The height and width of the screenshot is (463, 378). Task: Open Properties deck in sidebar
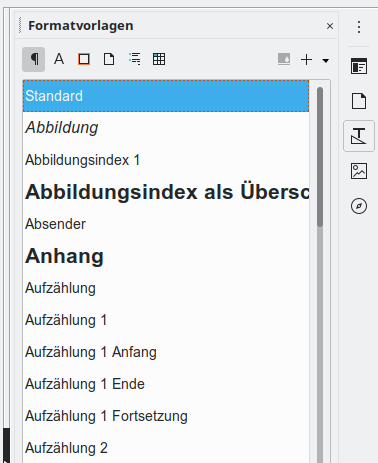pyautogui.click(x=359, y=66)
